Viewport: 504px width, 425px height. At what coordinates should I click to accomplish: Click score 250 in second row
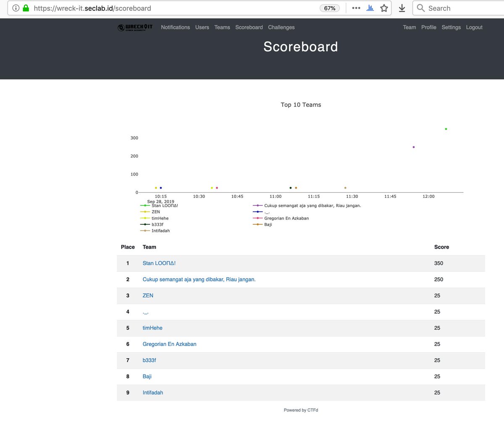click(x=438, y=279)
